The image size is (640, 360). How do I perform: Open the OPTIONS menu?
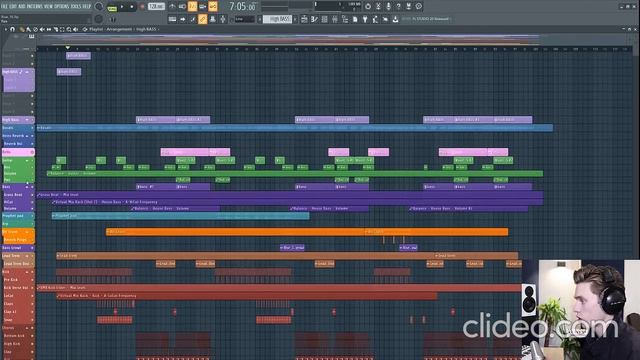tap(62, 7)
